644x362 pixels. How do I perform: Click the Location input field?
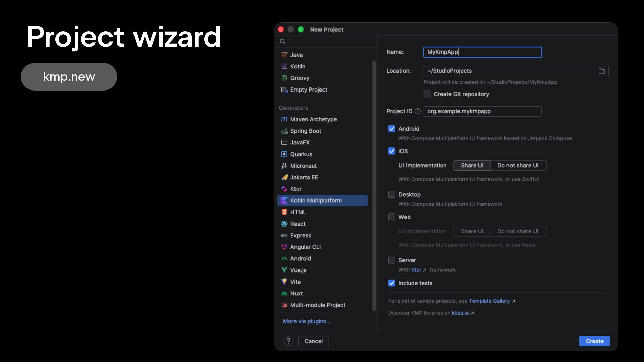coord(516,71)
